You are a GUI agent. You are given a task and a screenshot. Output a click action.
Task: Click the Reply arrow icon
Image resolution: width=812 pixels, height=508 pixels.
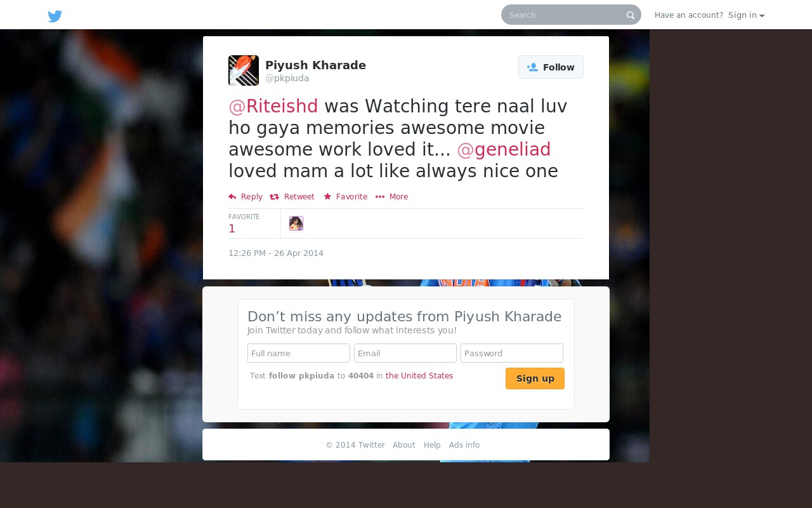[x=232, y=197]
